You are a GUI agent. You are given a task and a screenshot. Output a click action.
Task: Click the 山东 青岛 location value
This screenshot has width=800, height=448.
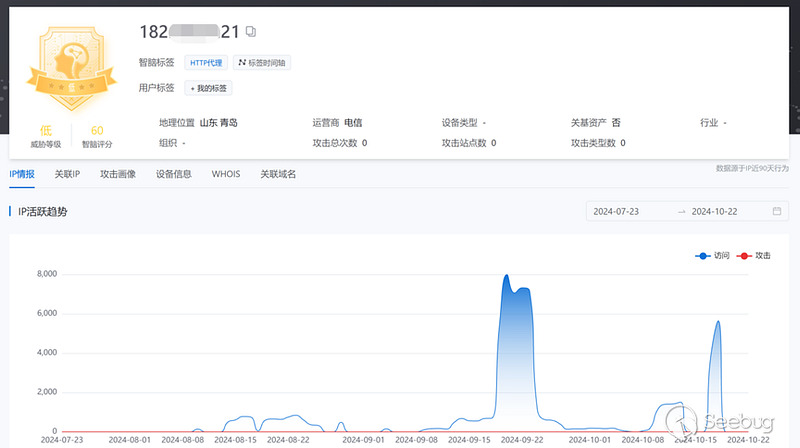218,123
